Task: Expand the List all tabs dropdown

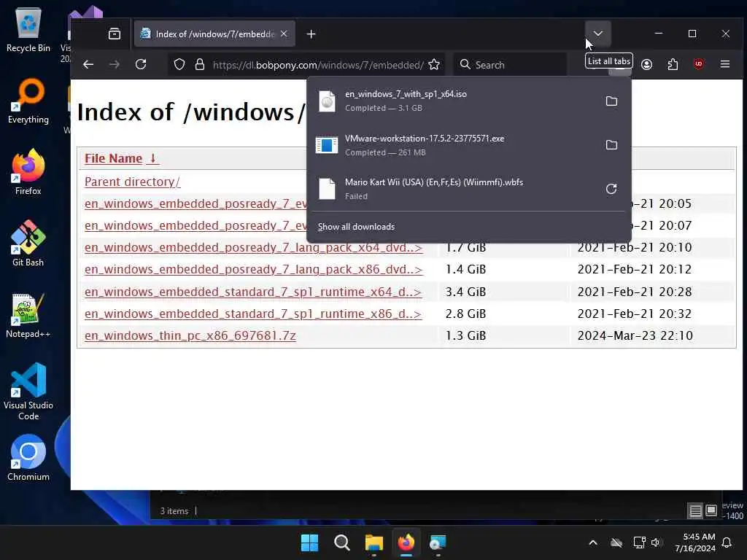Action: [598, 34]
